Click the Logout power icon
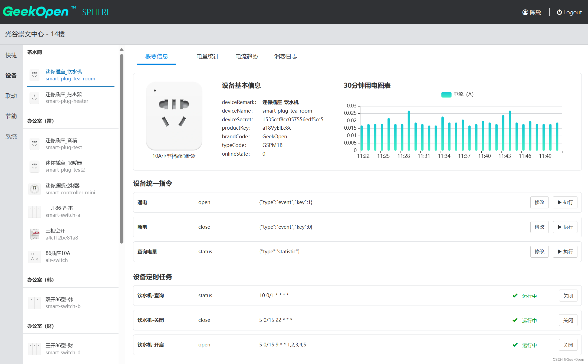This screenshot has height=364, width=588. coord(559,12)
